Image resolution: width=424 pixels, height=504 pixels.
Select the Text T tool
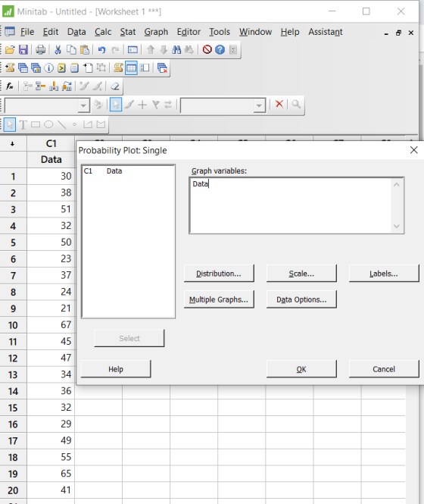[x=23, y=125]
